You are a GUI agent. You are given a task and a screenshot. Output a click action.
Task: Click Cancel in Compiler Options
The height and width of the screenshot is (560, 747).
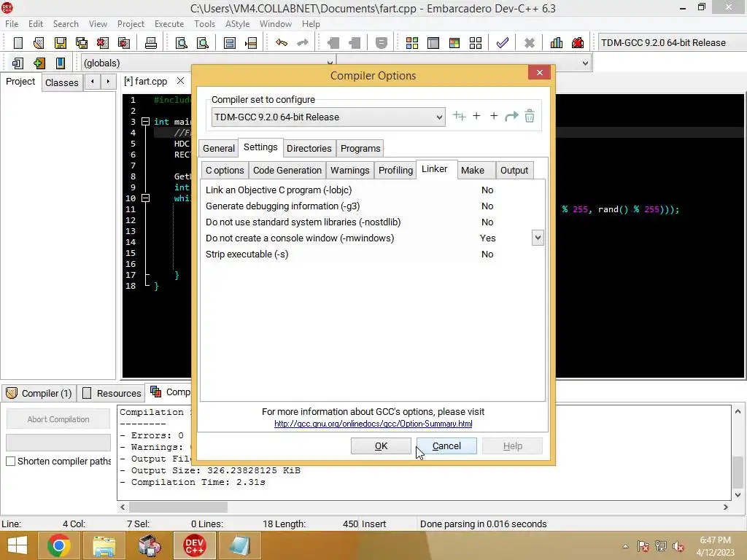coord(446,446)
